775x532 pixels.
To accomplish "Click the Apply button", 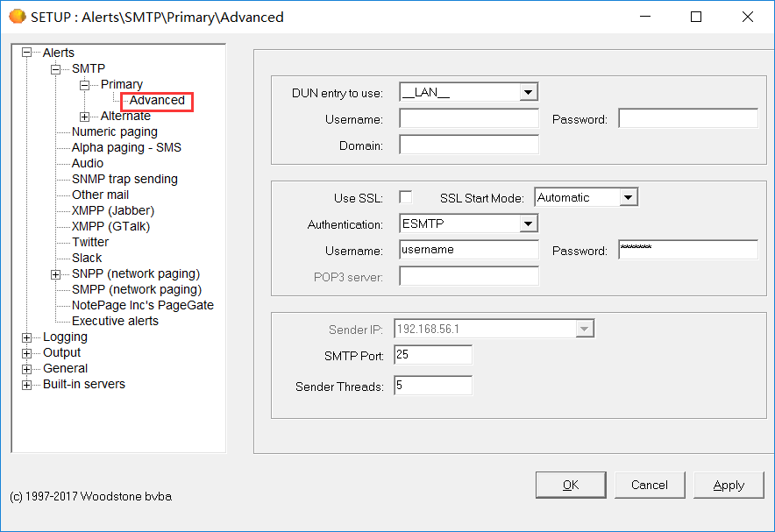I will [x=729, y=484].
